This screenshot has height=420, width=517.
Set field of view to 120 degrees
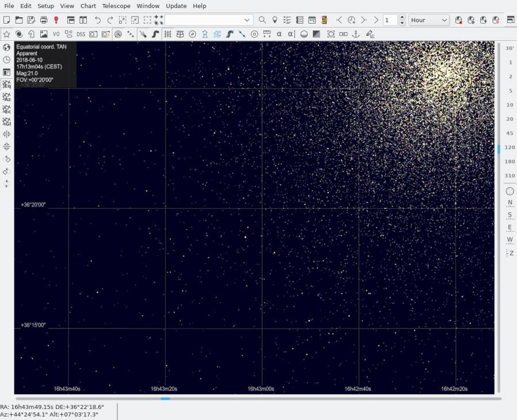point(510,147)
